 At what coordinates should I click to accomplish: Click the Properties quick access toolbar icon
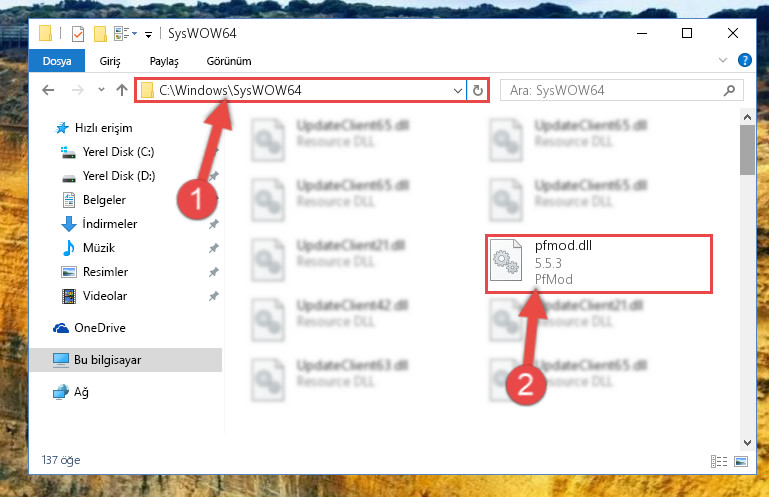(78, 33)
